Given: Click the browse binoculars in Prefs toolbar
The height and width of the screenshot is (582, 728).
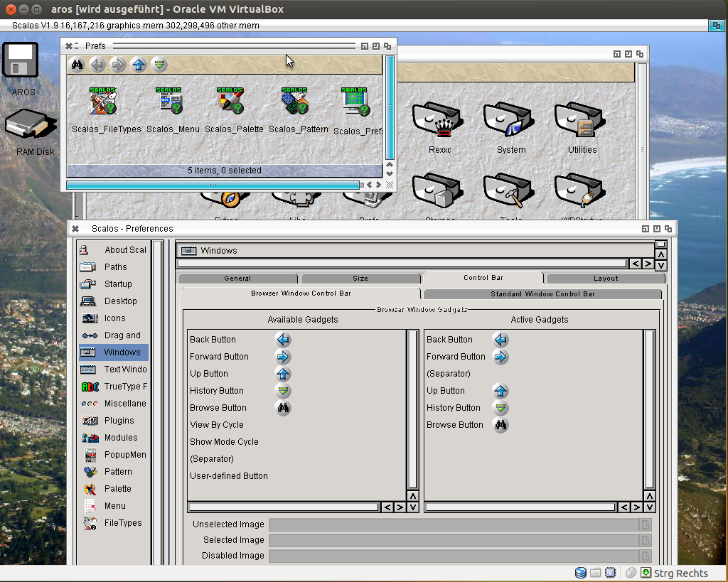Looking at the screenshot, I should (x=77, y=65).
